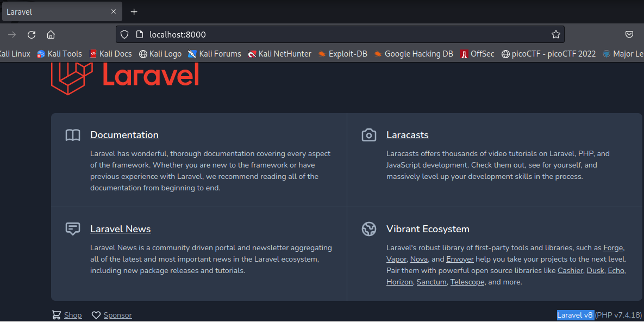This screenshot has height=322, width=644.
Task: Open the Sanctum link
Action: coord(432,282)
